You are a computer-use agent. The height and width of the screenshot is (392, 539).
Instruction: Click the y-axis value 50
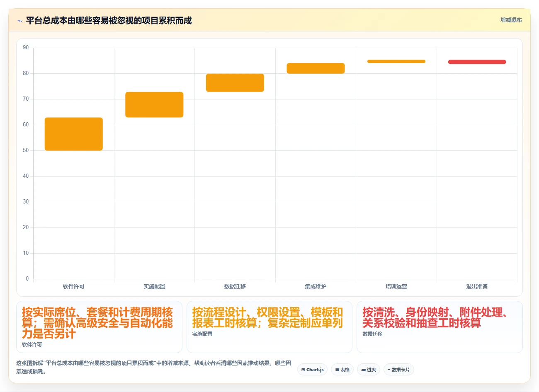(26, 150)
